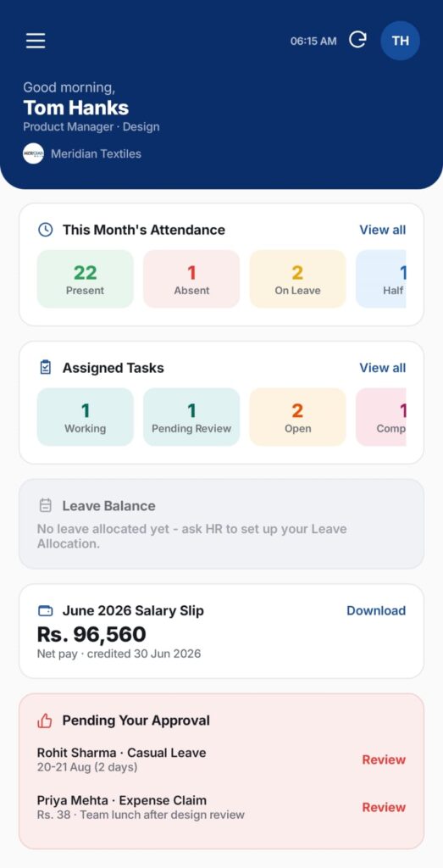Open the Working tasks tile
The image size is (443, 868).
pos(86,417)
